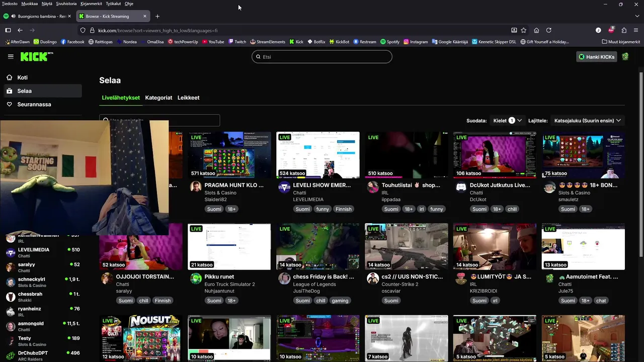644x362 pixels.
Task: Select the Livelähetykset tab
Action: [x=121, y=98]
